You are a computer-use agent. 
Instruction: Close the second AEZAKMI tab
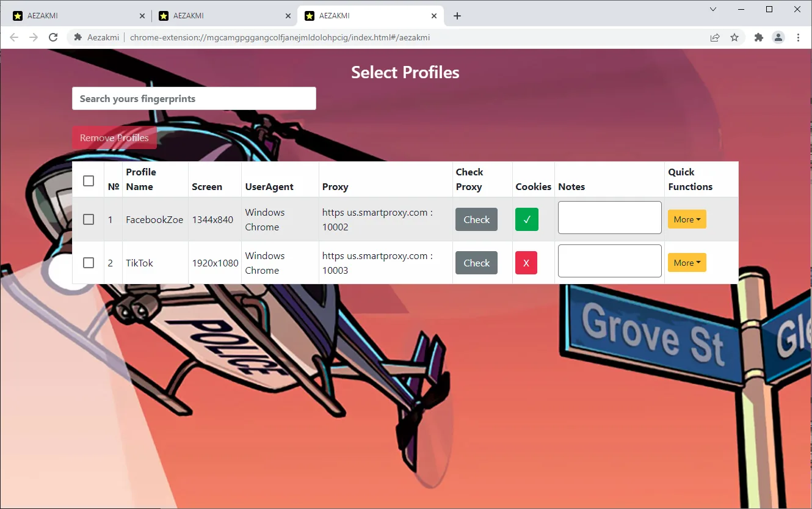(288, 16)
